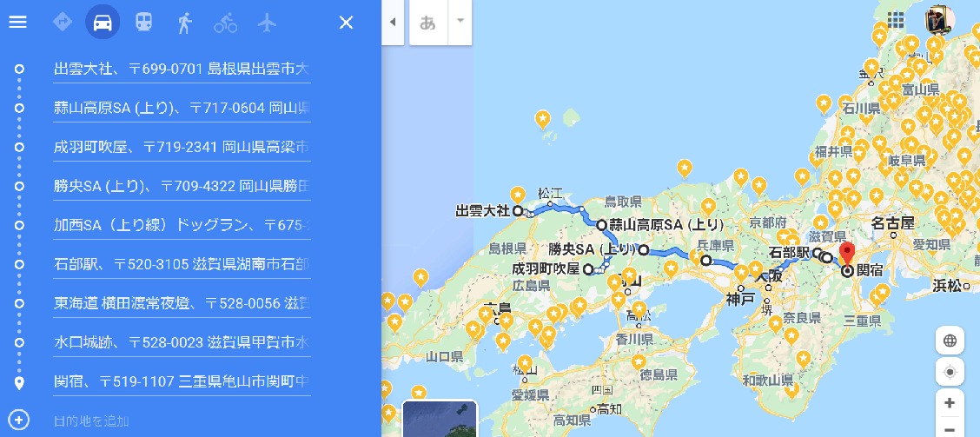Select flight travel mode
Image resolution: width=980 pixels, height=437 pixels.
tap(267, 23)
